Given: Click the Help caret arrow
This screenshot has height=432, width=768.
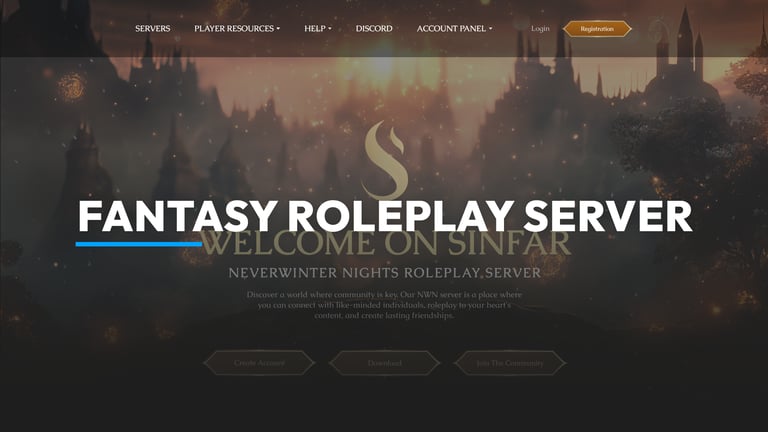Looking at the screenshot, I should tap(330, 29).
